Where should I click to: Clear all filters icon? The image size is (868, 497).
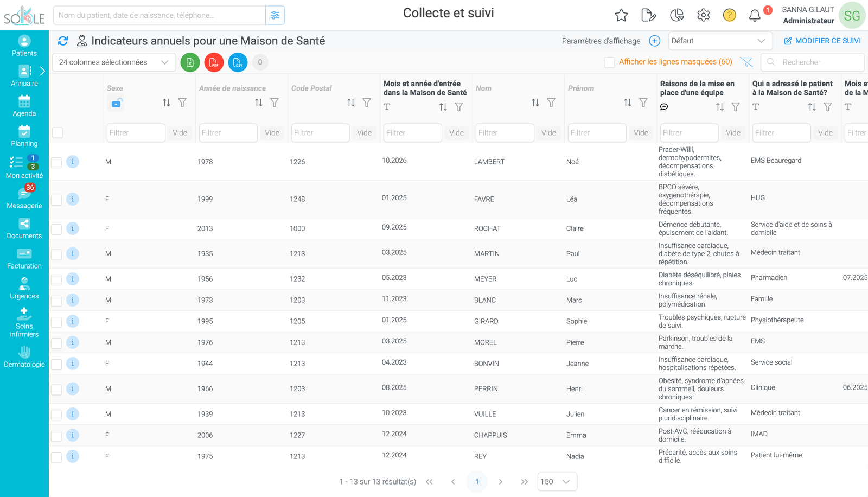click(746, 62)
